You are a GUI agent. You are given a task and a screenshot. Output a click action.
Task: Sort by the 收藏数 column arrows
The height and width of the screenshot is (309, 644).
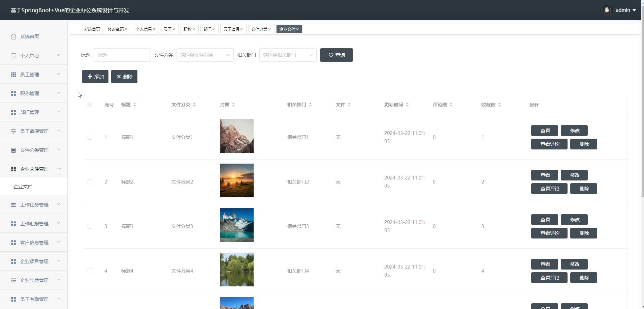[500, 105]
